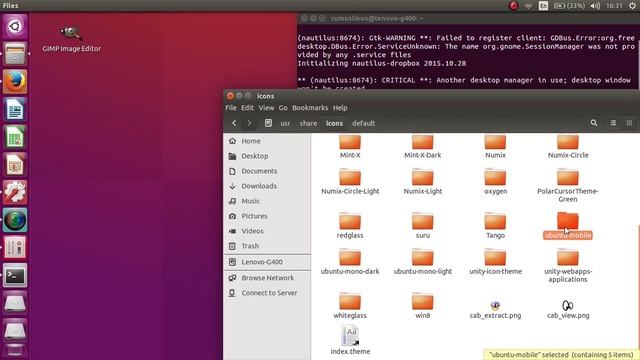Select the unity-icon-theme folder

(495, 262)
